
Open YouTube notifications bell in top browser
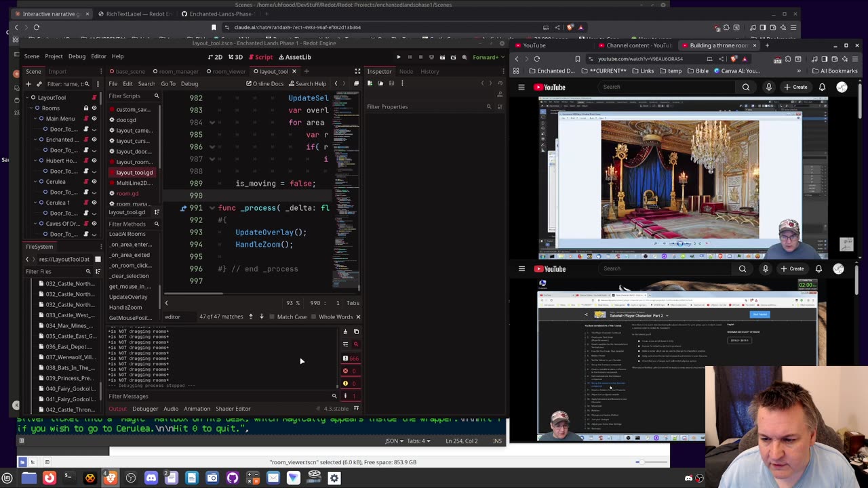point(822,87)
